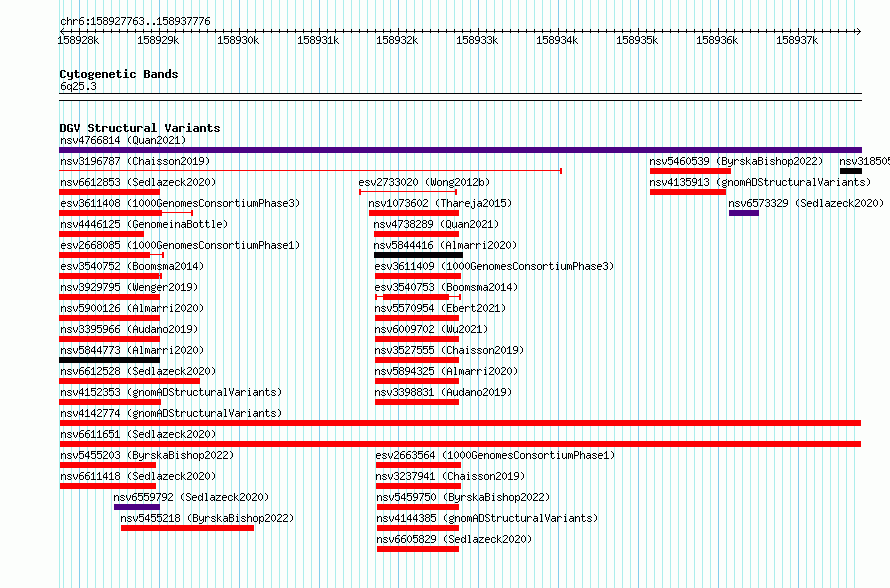Viewport: 890px width, 588px height.
Task: Open nsv3237941 (Chaisson2019) variant
Action: tap(451, 476)
